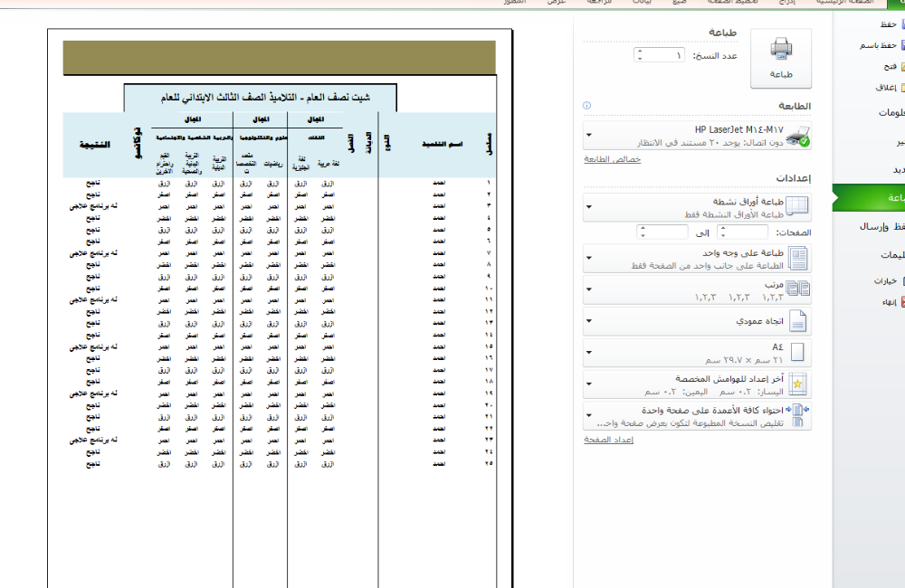
Task: Select the green highlighted print tab in sidebar
Action: pyautogui.click(x=869, y=197)
